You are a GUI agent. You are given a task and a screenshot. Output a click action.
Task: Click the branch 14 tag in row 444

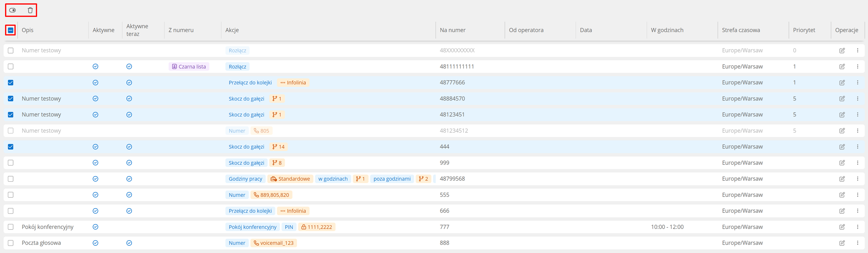click(x=278, y=147)
